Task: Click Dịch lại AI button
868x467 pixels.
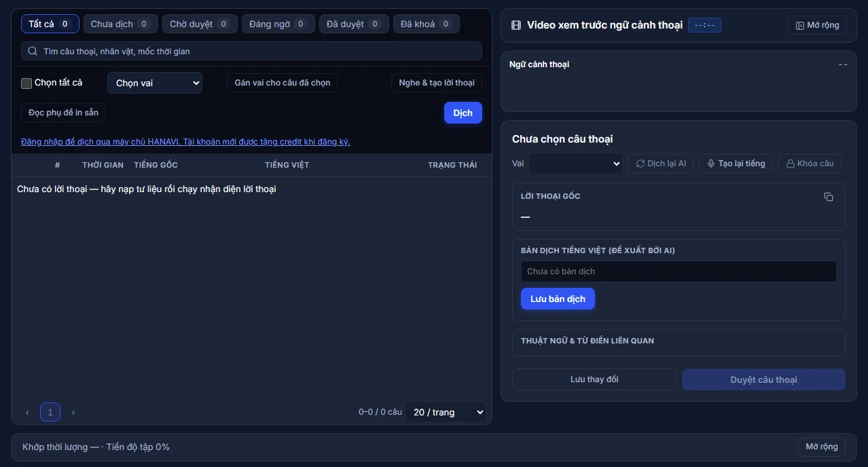Action: coord(661,164)
